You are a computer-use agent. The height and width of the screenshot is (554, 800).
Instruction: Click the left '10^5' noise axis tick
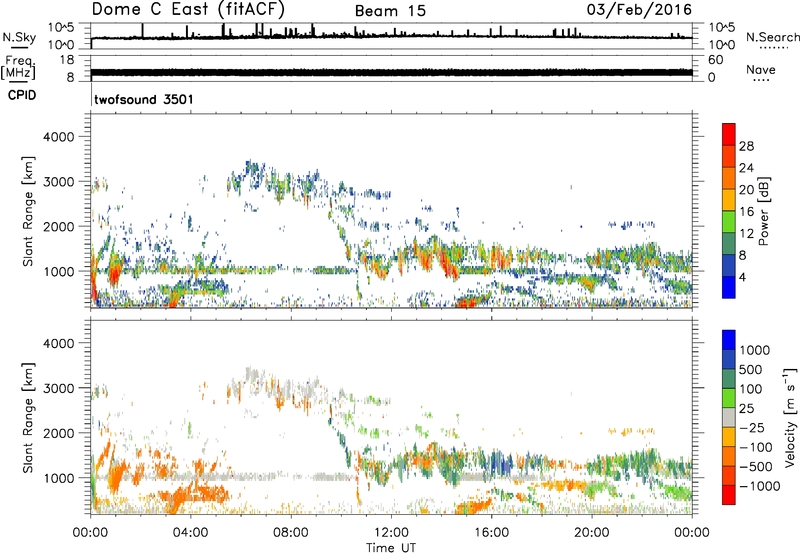pyautogui.click(x=61, y=27)
